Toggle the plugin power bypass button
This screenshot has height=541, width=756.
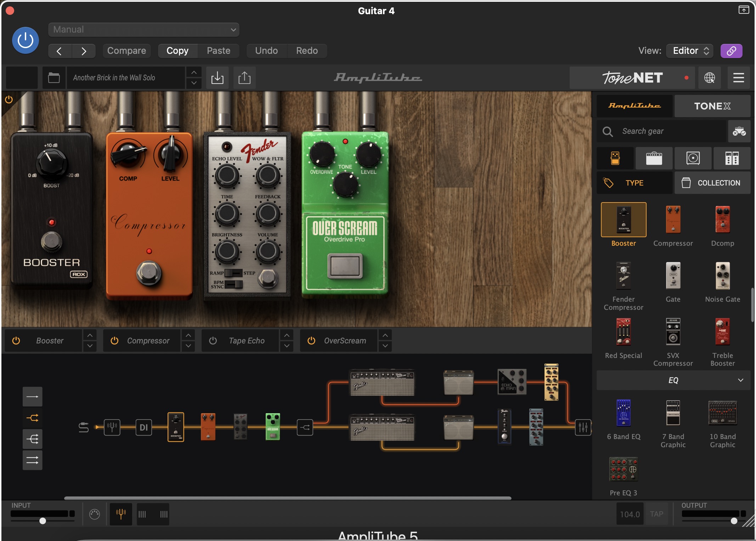[x=26, y=40]
